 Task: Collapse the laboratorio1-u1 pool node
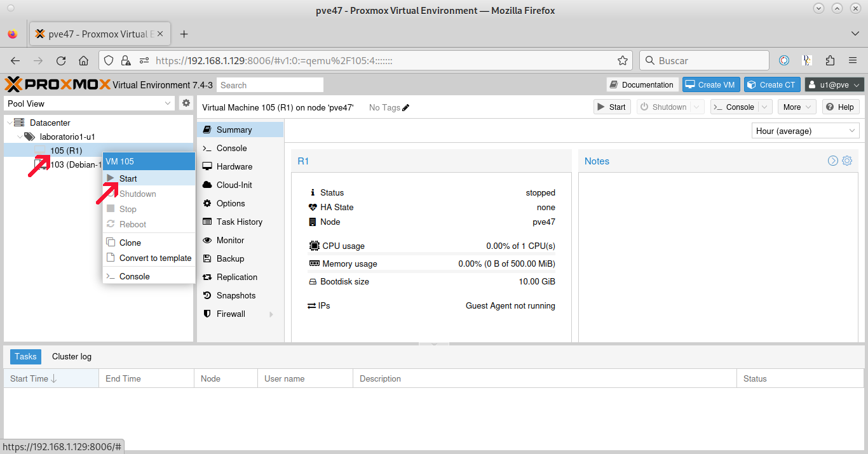tap(20, 137)
